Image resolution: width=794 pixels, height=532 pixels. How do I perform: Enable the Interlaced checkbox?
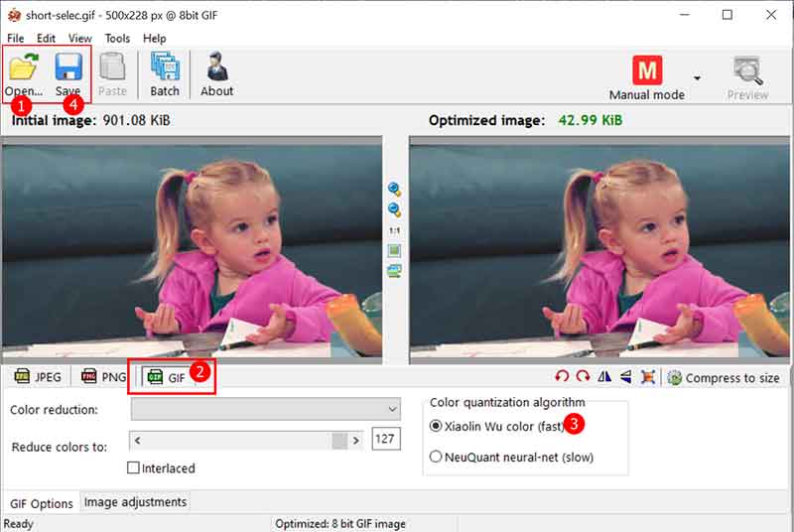(x=133, y=467)
